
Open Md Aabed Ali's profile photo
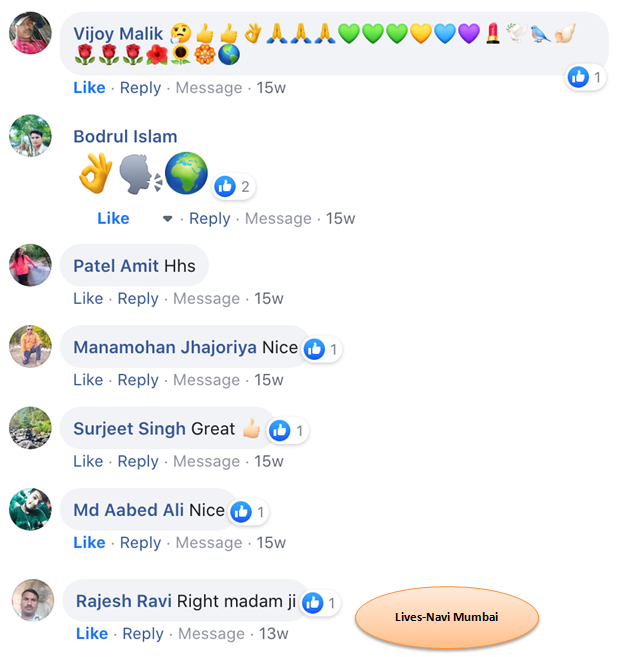tap(30, 509)
